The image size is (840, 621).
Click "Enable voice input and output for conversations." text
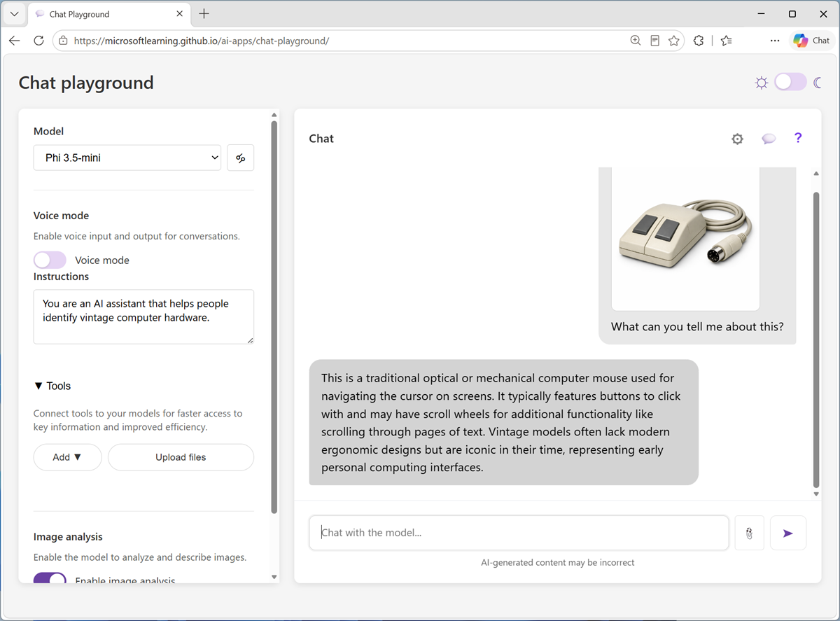coord(136,236)
